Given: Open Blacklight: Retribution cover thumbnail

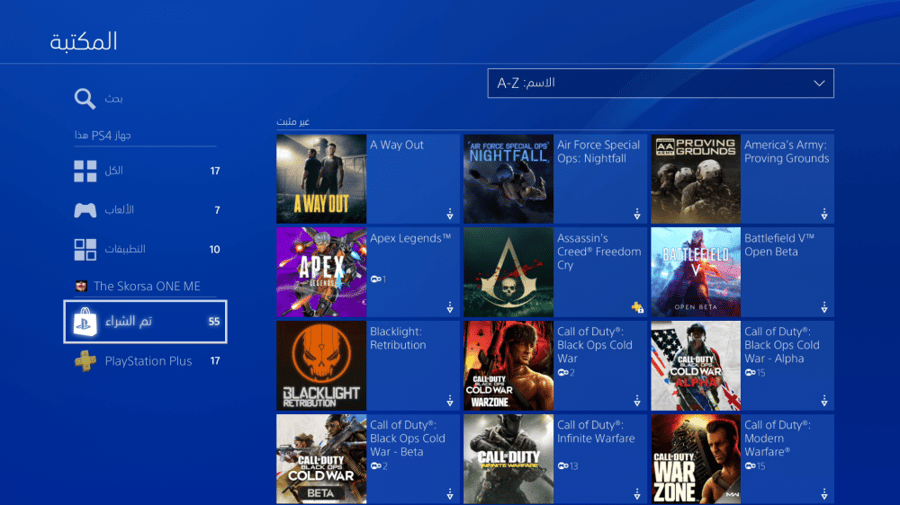Looking at the screenshot, I should pos(321,366).
